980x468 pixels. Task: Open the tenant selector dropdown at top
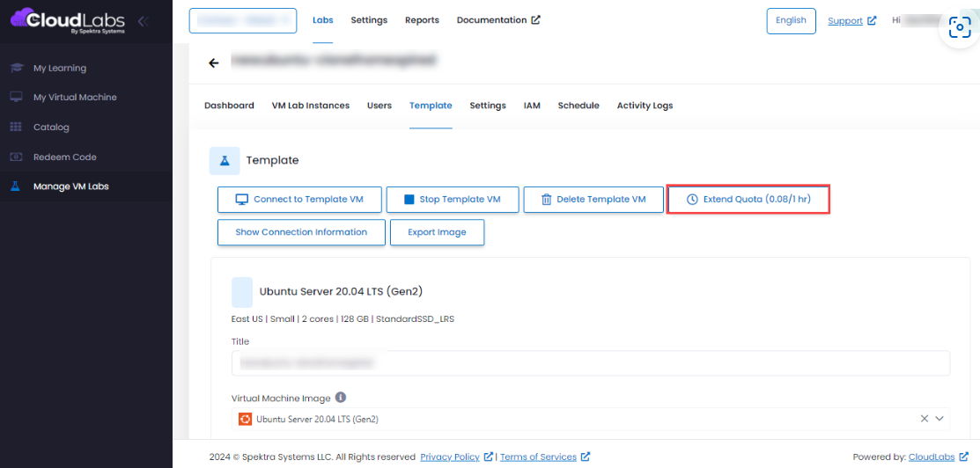243,20
